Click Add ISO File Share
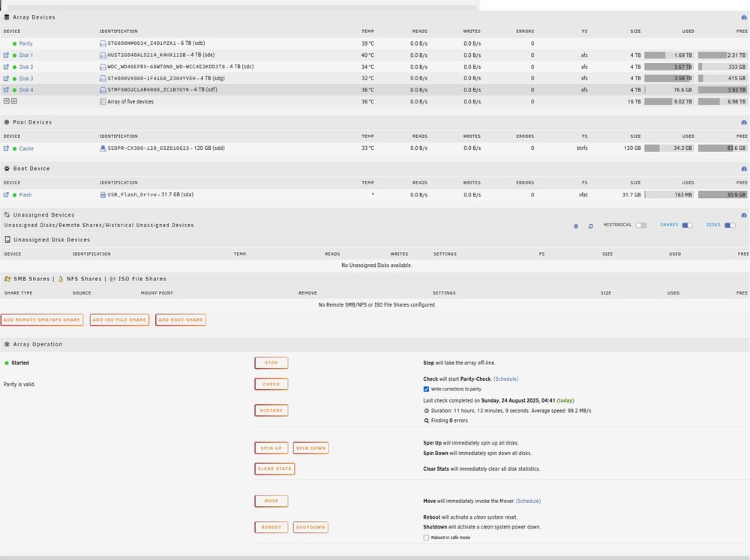750x560 pixels. tap(119, 320)
